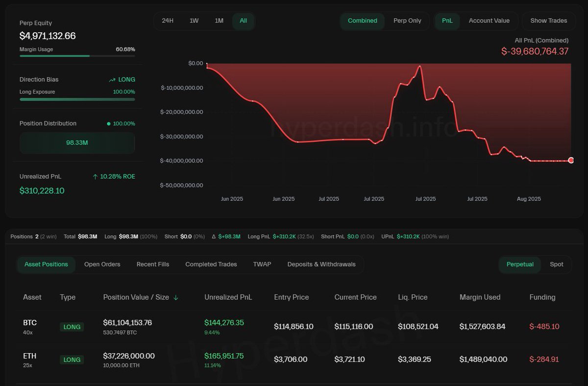Toggle chart to Account Value view
Viewport: 588px width, 386px height.
click(x=489, y=21)
